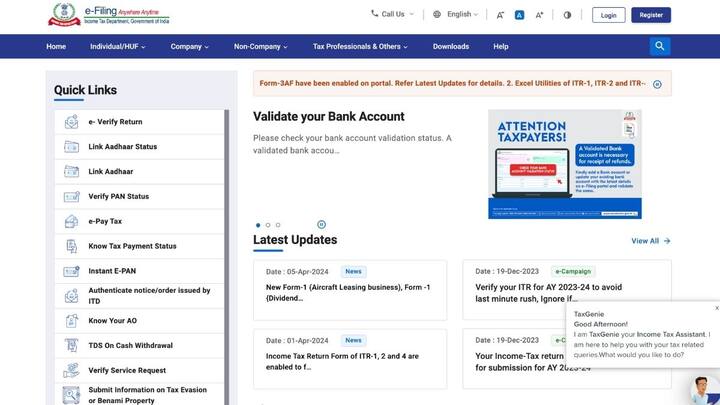Open View All latest updates

point(651,241)
